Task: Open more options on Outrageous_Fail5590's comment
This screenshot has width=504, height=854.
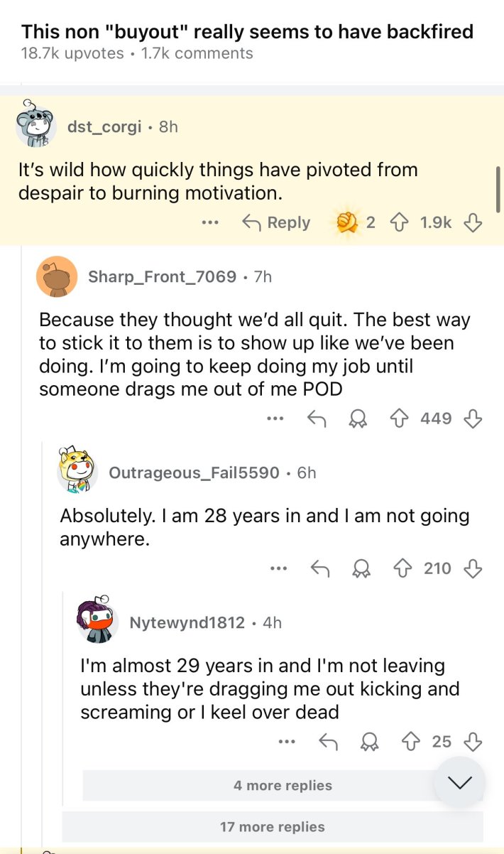Action: pyautogui.click(x=279, y=568)
